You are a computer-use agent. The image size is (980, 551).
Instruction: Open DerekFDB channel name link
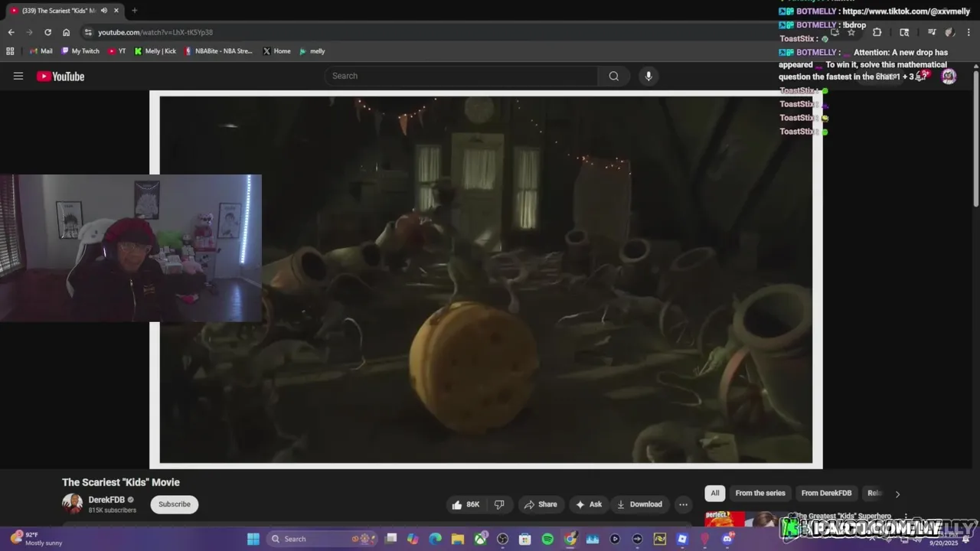click(106, 500)
